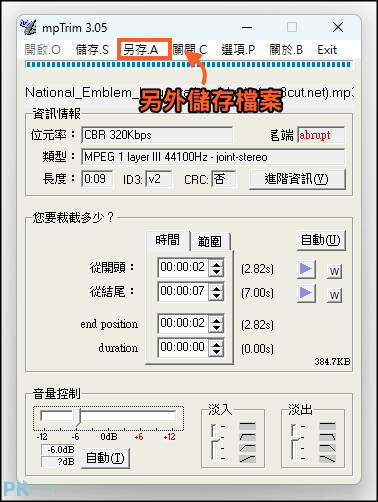Decrease duration with the down arrow
The height and width of the screenshot is (502, 378).
coord(216,352)
